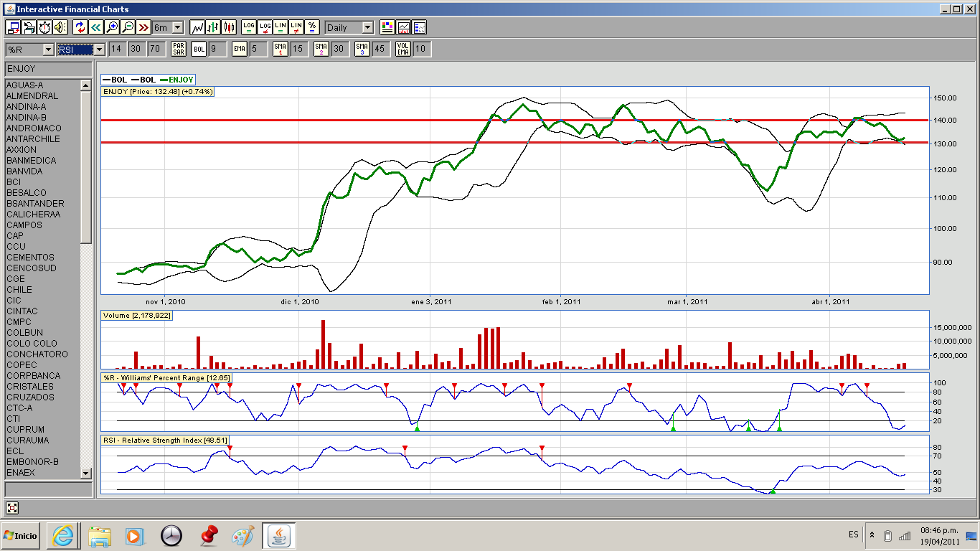Image resolution: width=980 pixels, height=551 pixels.
Task: Open Windows Explorer folder in taskbar
Action: coord(100,535)
